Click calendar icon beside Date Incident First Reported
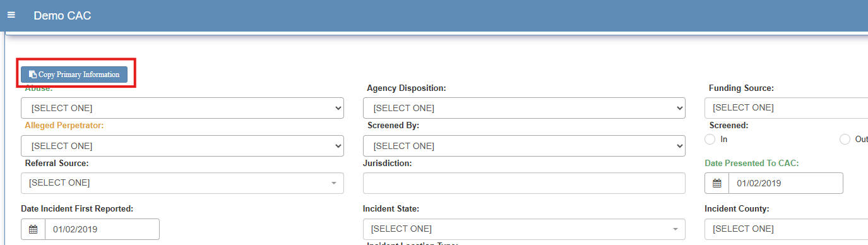Image resolution: width=868 pixels, height=245 pixels. click(x=33, y=229)
